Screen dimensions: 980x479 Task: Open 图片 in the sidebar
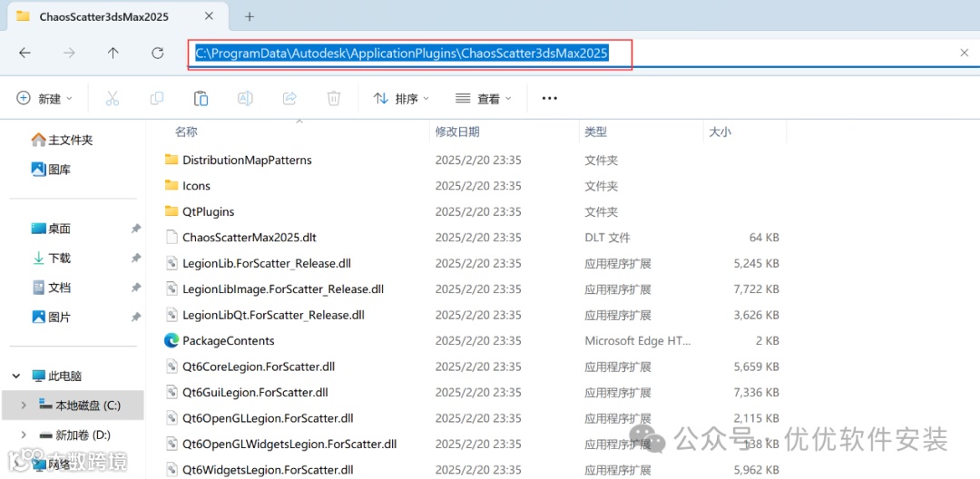click(51, 318)
